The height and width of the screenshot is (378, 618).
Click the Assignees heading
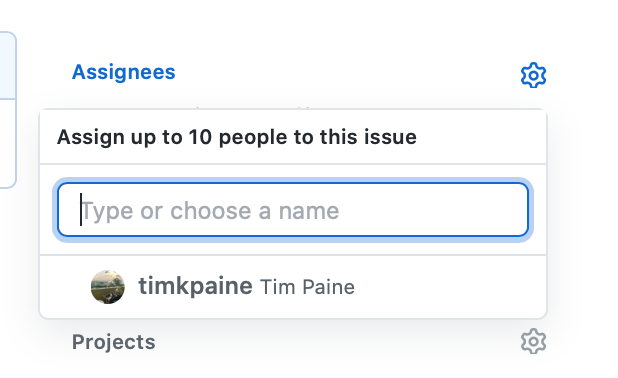tap(124, 72)
